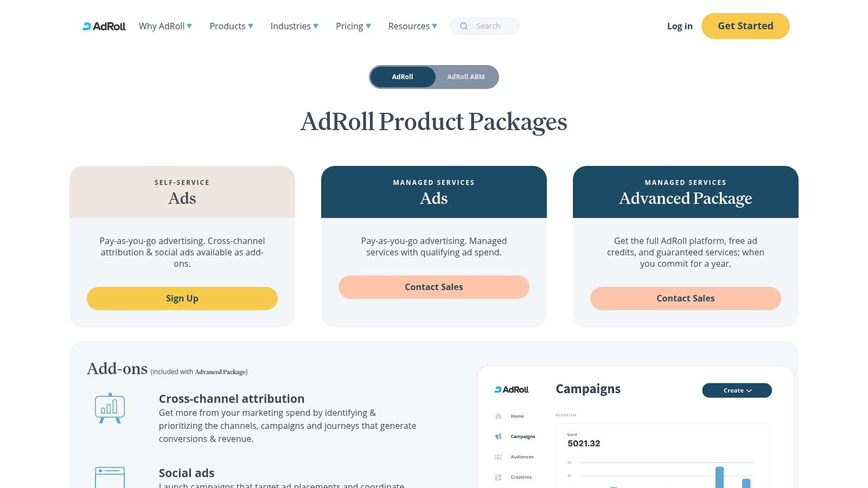Screen dimensions: 868x488
Task: Click the Campaigns megaphone icon
Action: pyautogui.click(x=498, y=436)
